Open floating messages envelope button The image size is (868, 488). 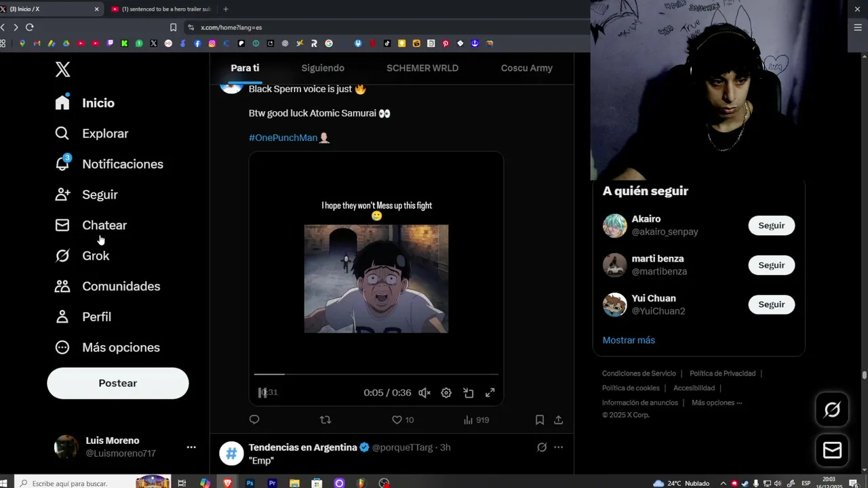tap(832, 451)
